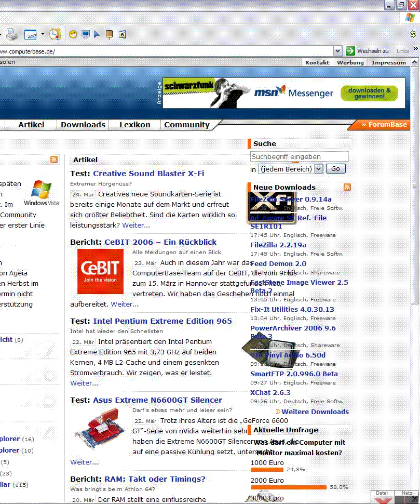This screenshot has width=420, height=504.
Task: Click the yellow smiley face toolbar icon
Action: 73,34
